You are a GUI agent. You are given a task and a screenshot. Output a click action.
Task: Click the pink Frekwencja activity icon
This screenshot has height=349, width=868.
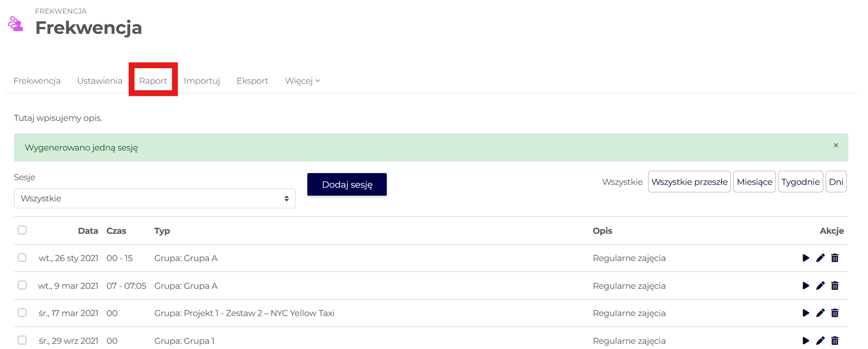click(16, 24)
